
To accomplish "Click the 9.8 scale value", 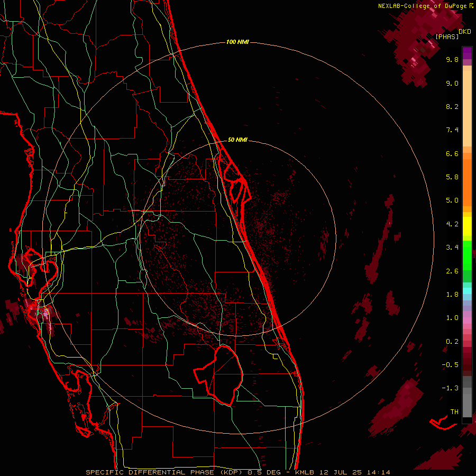I will click(x=452, y=59).
